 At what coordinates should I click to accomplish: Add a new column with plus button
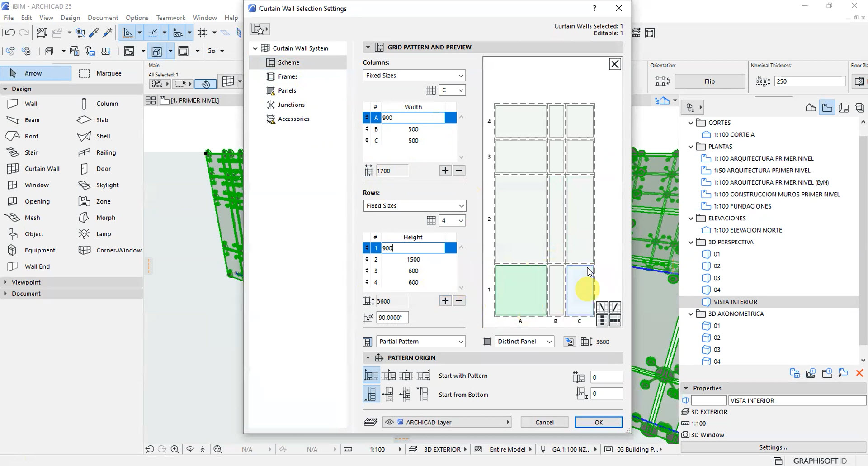coord(445,171)
